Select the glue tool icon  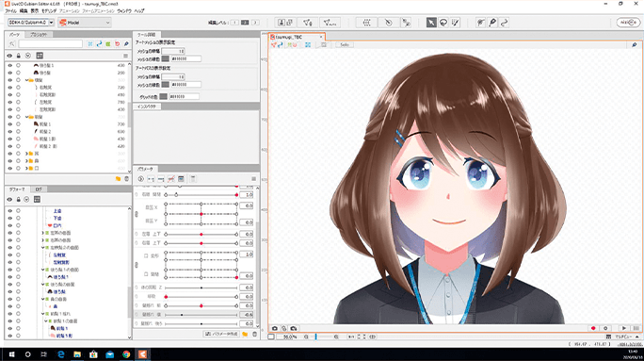click(x=406, y=23)
